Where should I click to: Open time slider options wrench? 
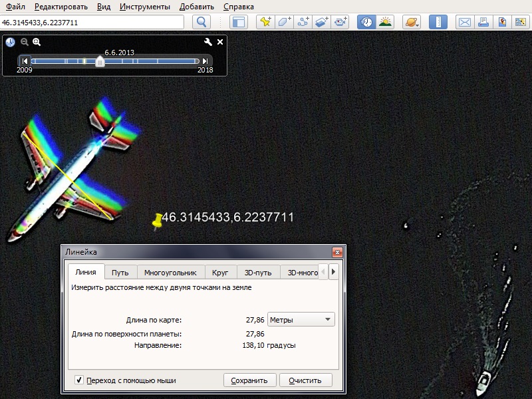208,42
